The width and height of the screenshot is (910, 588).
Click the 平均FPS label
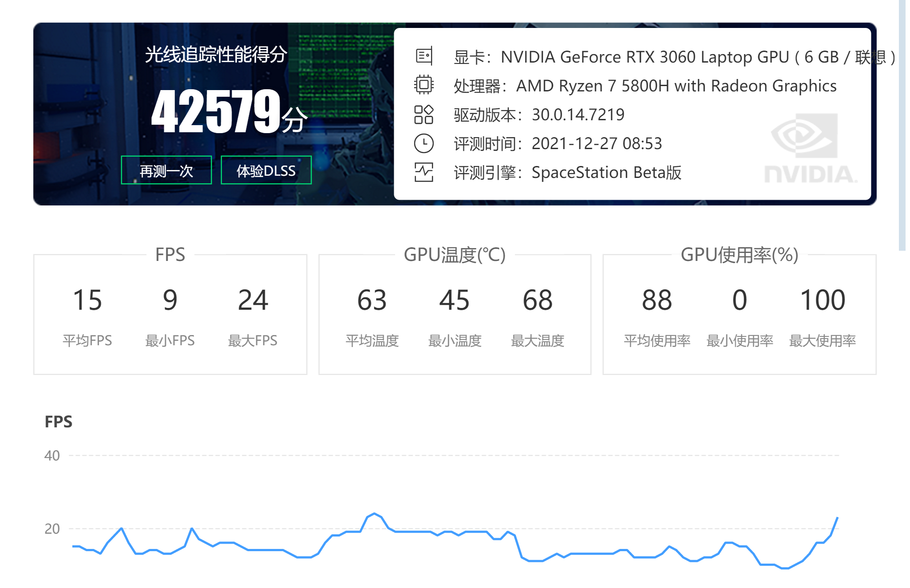coord(87,340)
